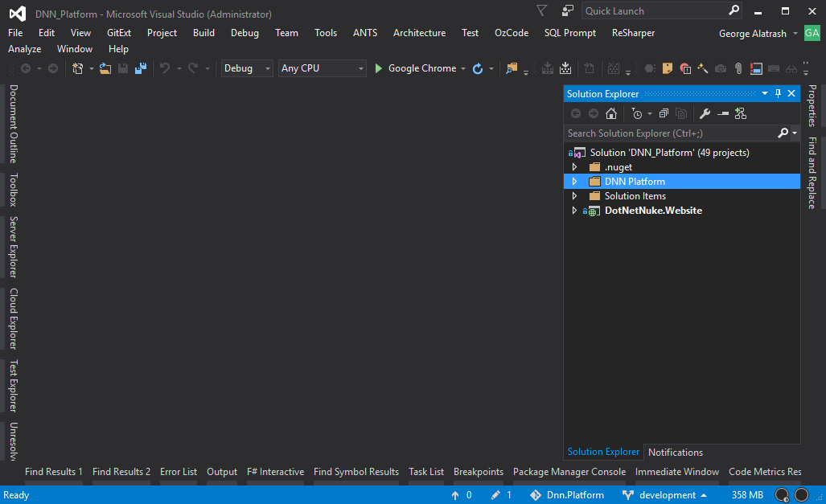Open the Cloud Explorer side panel
Image resolution: width=826 pixels, height=504 pixels.
coord(14,319)
